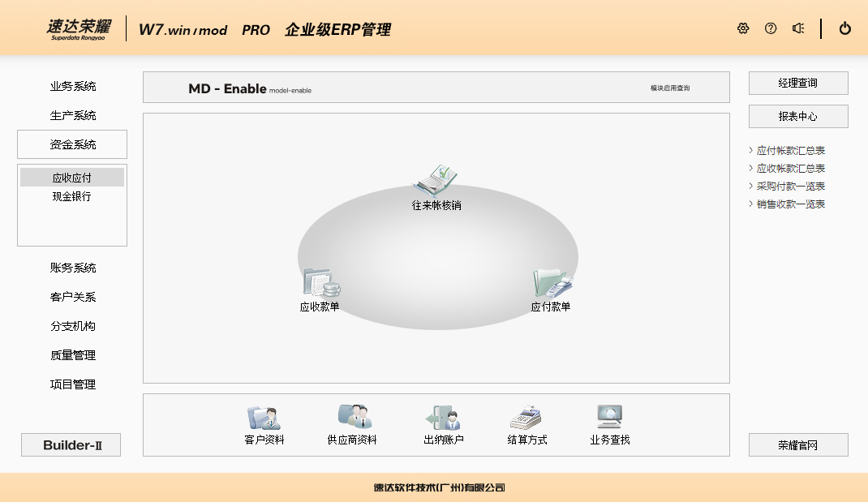Open the 应付款单 payable icon
This screenshot has height=502, width=868.
click(x=552, y=284)
